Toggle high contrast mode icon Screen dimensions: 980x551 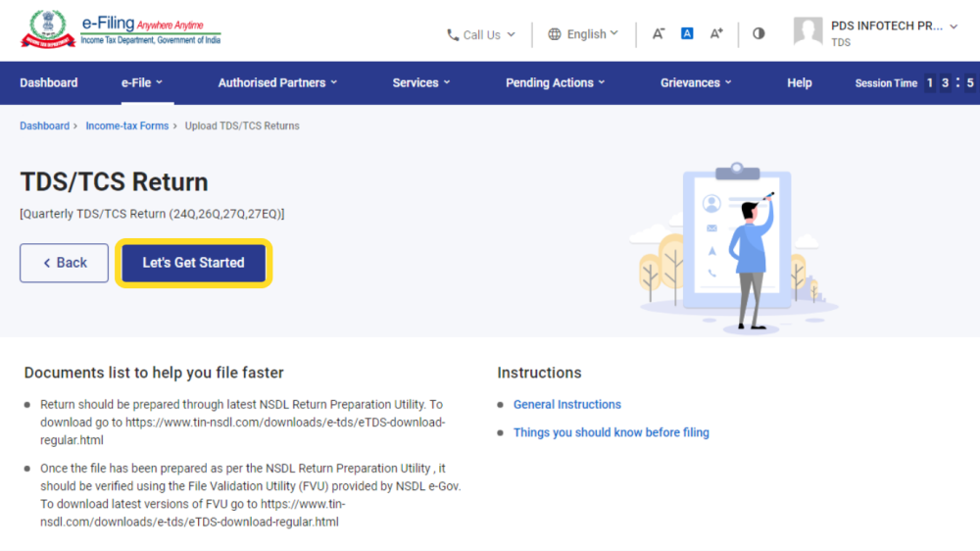pyautogui.click(x=759, y=33)
